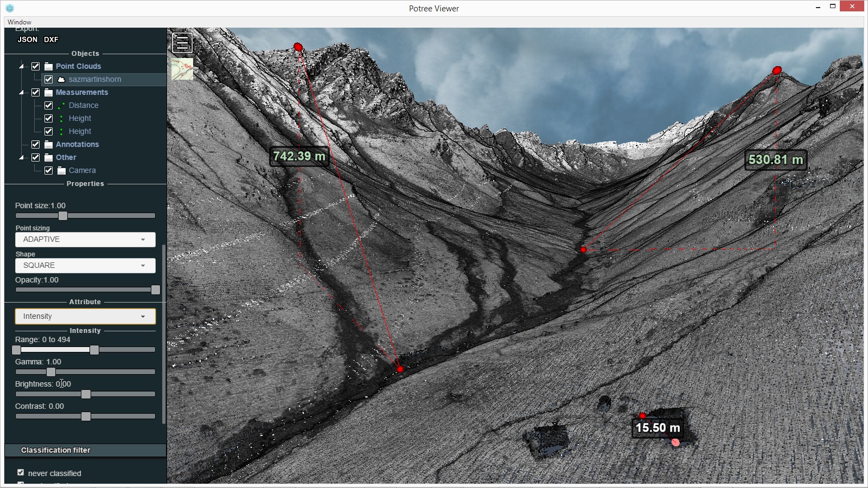Click the Distance measurement icon

(x=61, y=105)
